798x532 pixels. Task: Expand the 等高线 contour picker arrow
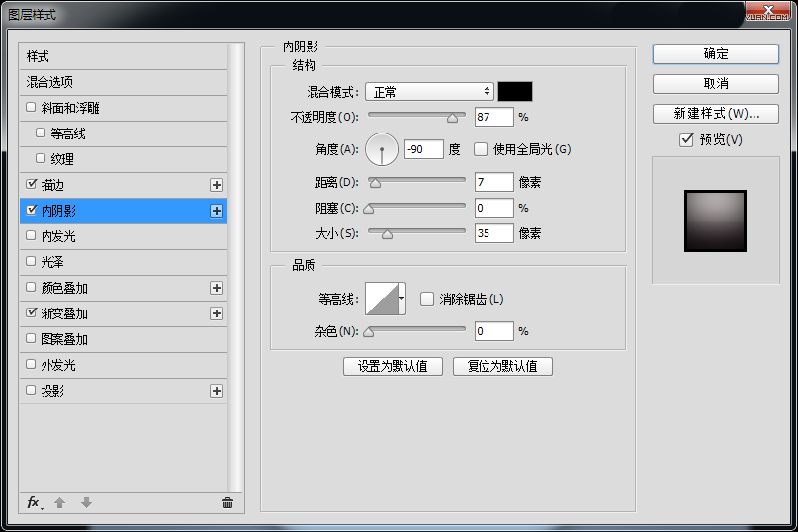[402, 298]
